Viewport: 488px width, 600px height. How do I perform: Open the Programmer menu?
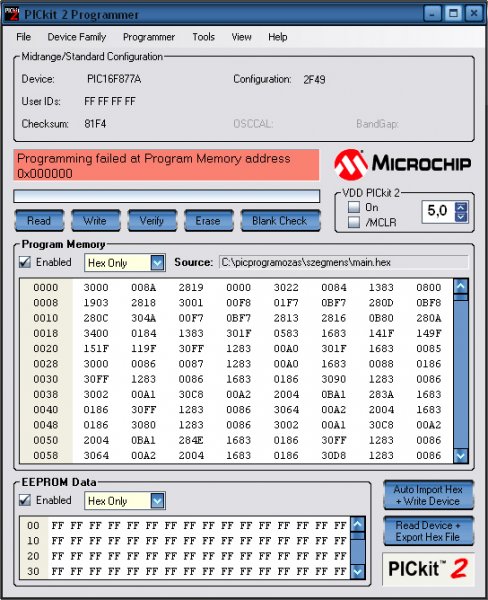tap(149, 37)
